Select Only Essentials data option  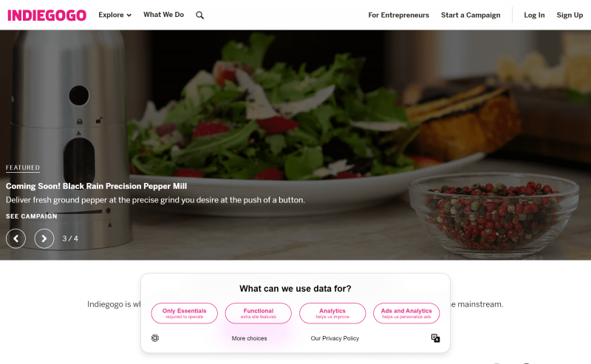(x=184, y=313)
